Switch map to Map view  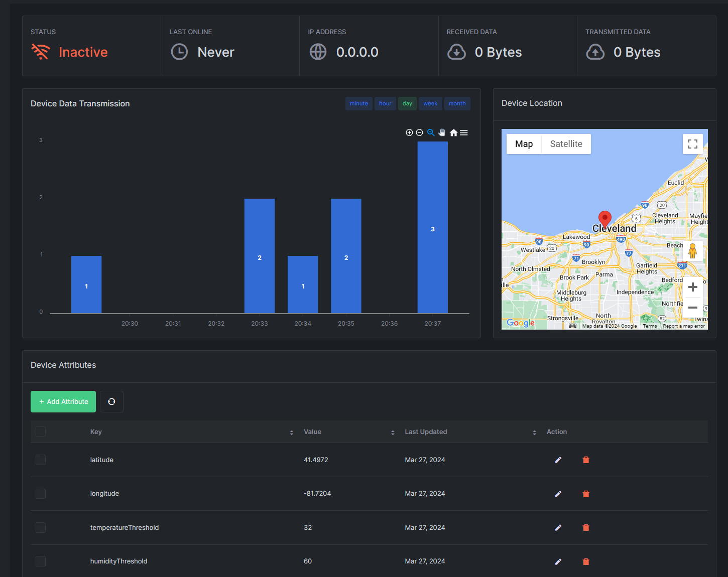click(x=524, y=144)
